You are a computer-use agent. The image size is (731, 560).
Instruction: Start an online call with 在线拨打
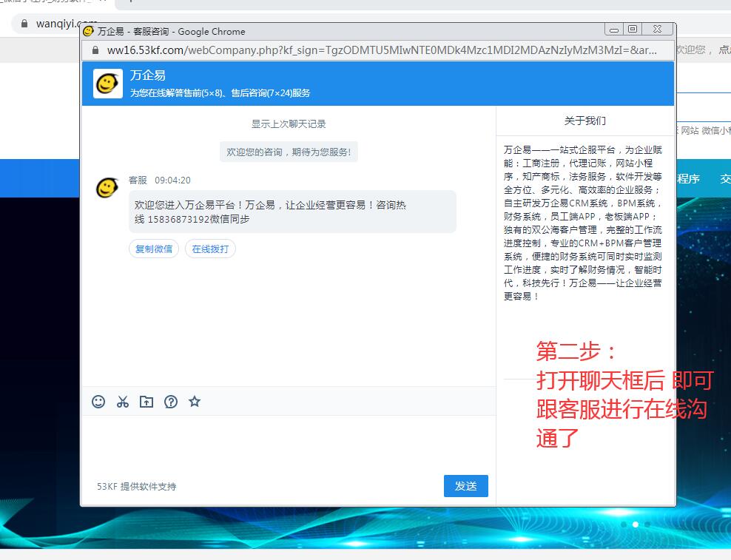click(x=210, y=249)
